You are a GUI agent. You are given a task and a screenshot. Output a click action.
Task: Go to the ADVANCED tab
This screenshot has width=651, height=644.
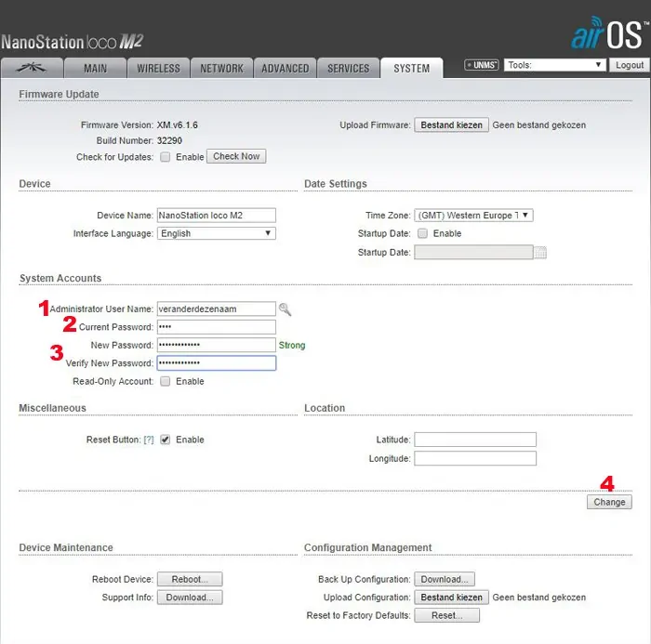(286, 68)
